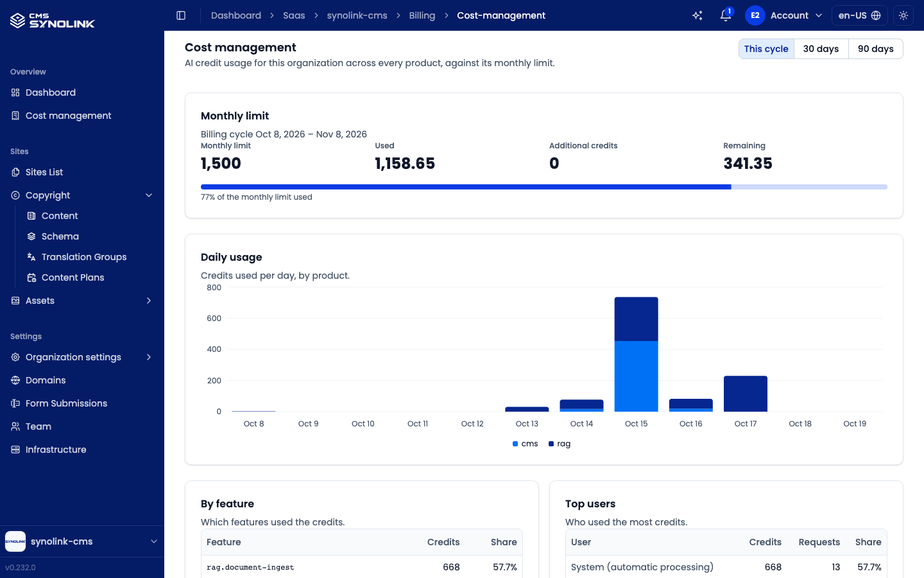Click the Form Submissions icon
924x578 pixels.
coord(15,403)
